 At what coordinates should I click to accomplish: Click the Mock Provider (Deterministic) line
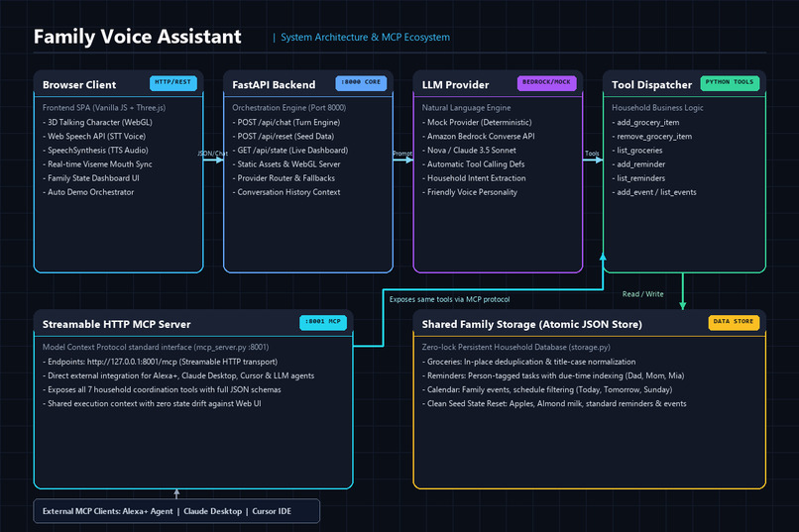tap(477, 122)
